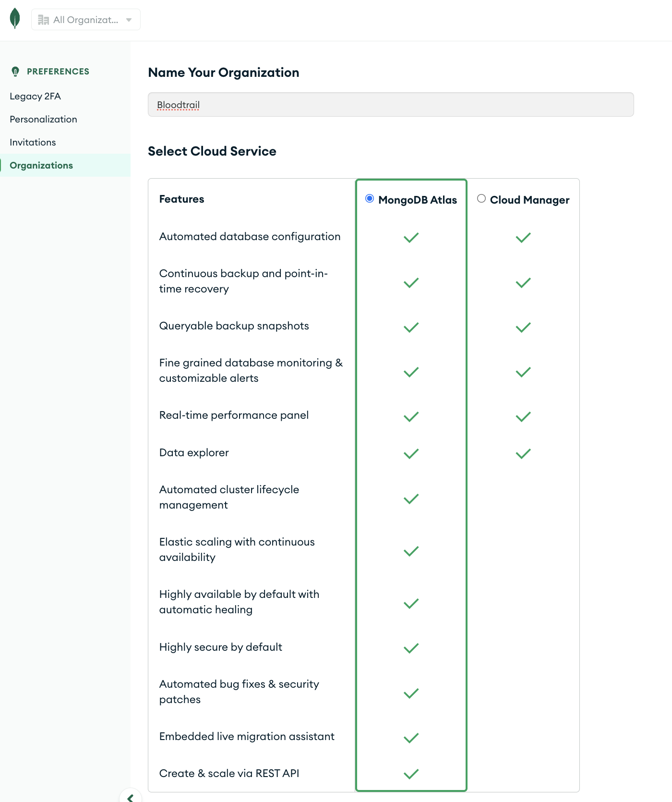Click the Preferences lightbulb icon
The image size is (672, 802).
coord(15,72)
